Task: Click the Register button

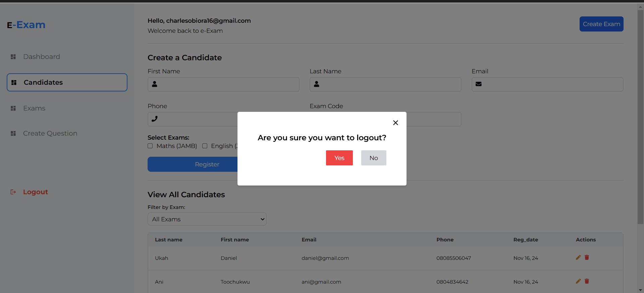Action: [x=193, y=164]
